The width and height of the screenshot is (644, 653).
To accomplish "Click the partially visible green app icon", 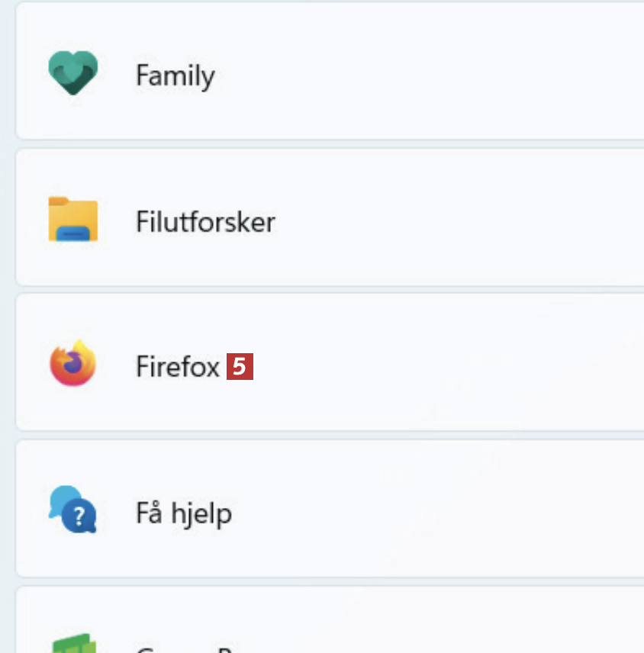I will click(x=72, y=644).
